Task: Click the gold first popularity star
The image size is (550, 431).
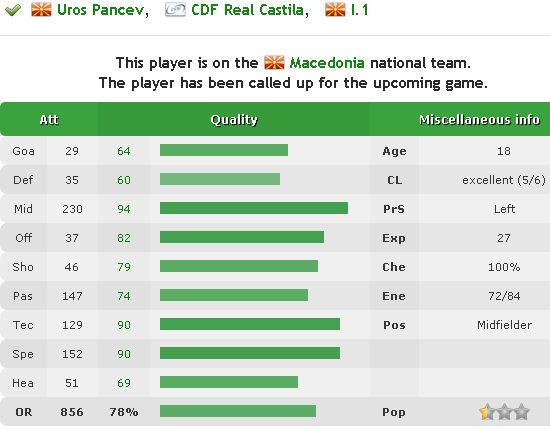Action: [487, 412]
